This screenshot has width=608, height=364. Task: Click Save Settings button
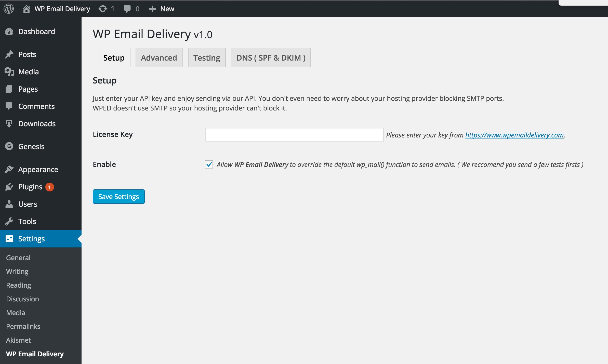[x=118, y=196]
